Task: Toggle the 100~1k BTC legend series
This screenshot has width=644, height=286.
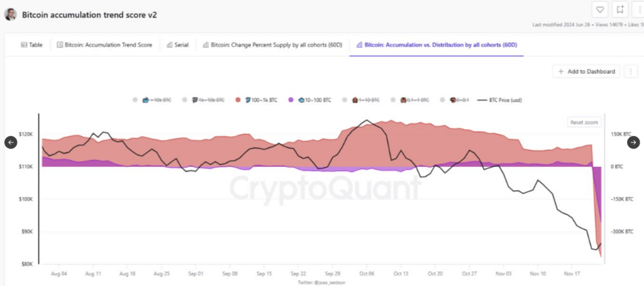Action: tap(262, 100)
